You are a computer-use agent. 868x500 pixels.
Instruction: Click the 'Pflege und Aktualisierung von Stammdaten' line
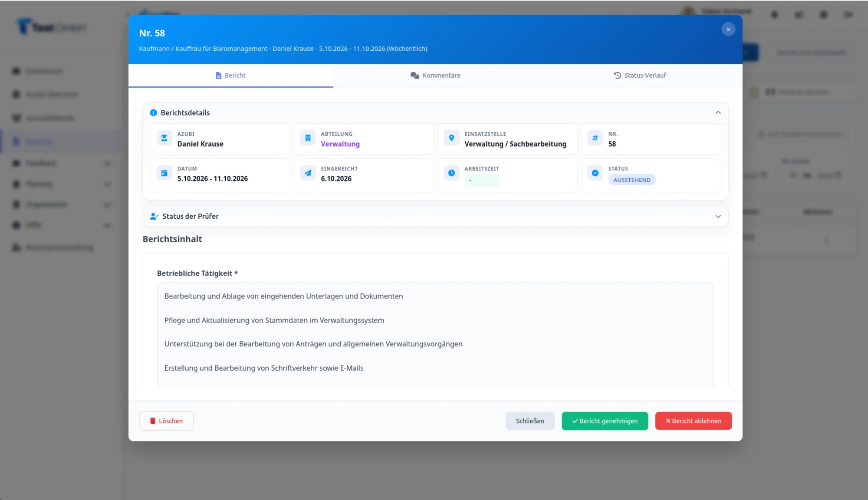pyautogui.click(x=274, y=320)
